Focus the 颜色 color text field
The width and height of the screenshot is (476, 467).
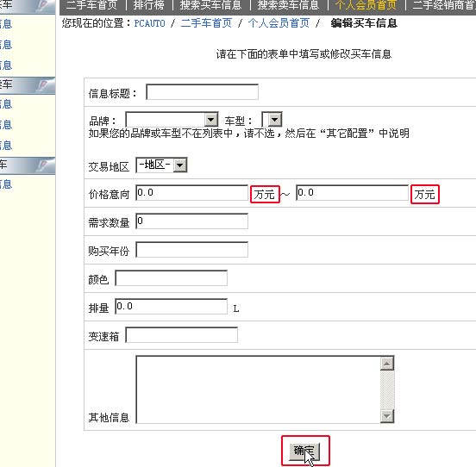[x=172, y=278]
